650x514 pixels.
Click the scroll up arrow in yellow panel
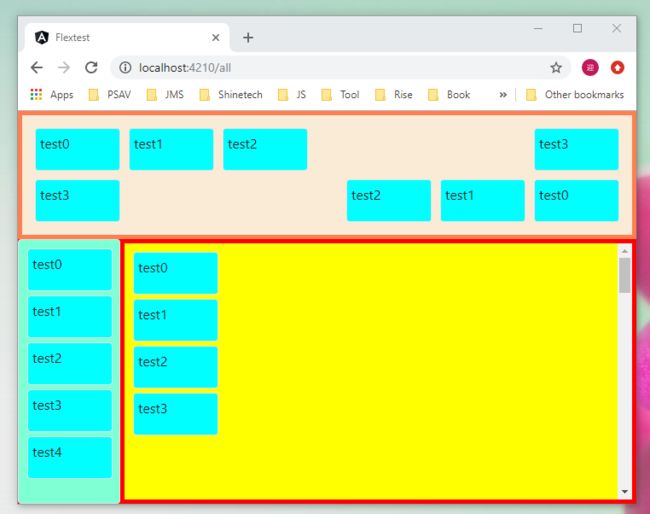pos(625,251)
